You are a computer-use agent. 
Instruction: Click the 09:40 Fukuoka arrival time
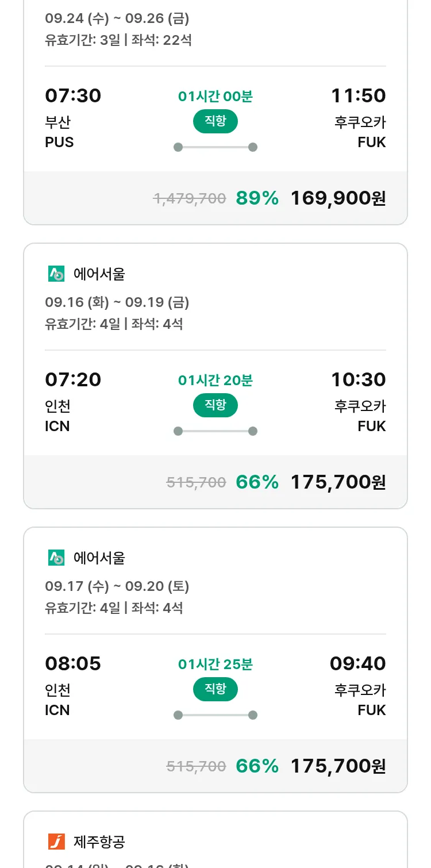[x=357, y=663]
